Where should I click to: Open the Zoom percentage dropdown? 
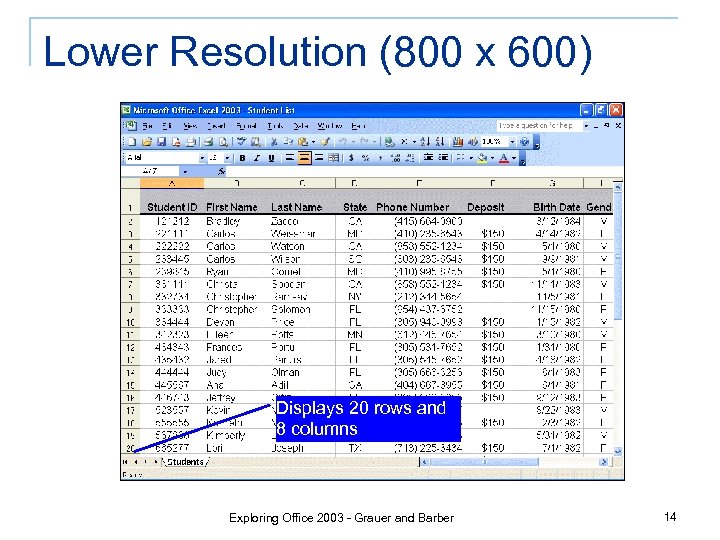click(x=512, y=142)
